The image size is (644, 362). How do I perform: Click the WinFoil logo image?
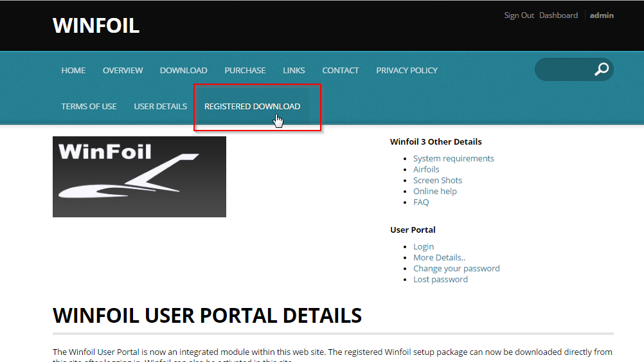click(x=139, y=177)
